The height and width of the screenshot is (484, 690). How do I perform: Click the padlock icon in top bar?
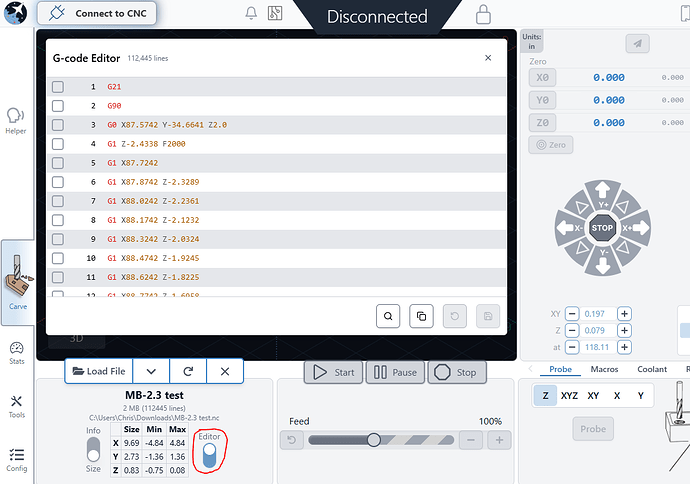[x=483, y=15]
